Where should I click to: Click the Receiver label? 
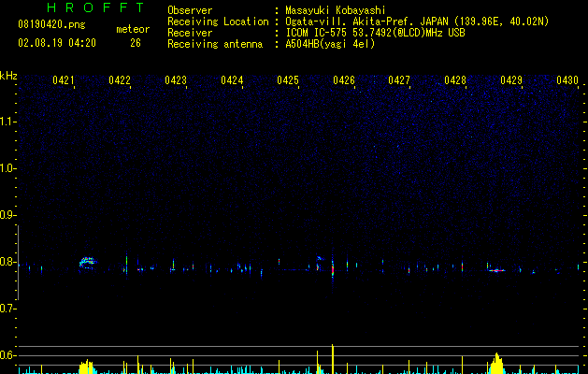(x=190, y=33)
